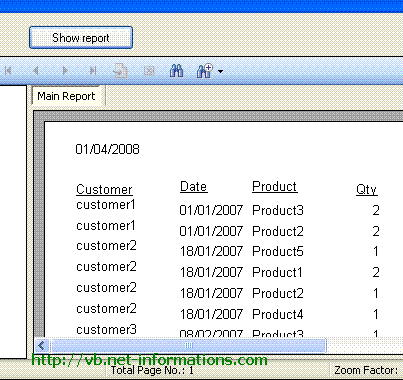Click customer3 in the customer list

[x=106, y=329]
